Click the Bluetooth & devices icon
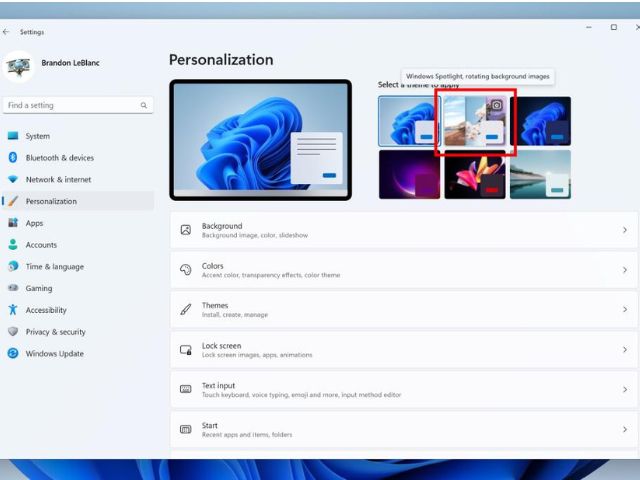The height and width of the screenshot is (480, 640). [x=13, y=158]
